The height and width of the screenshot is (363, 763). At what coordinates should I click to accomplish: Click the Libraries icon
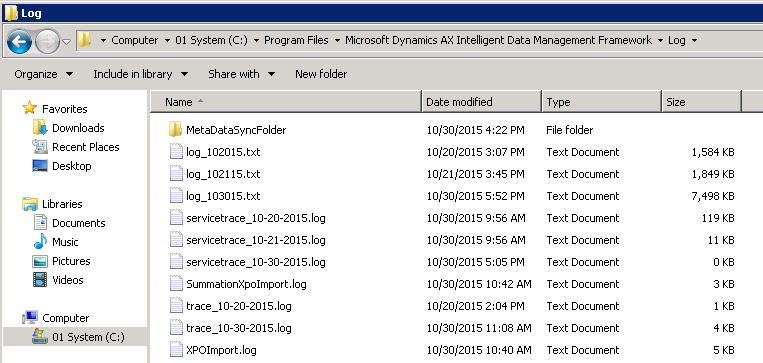point(30,204)
